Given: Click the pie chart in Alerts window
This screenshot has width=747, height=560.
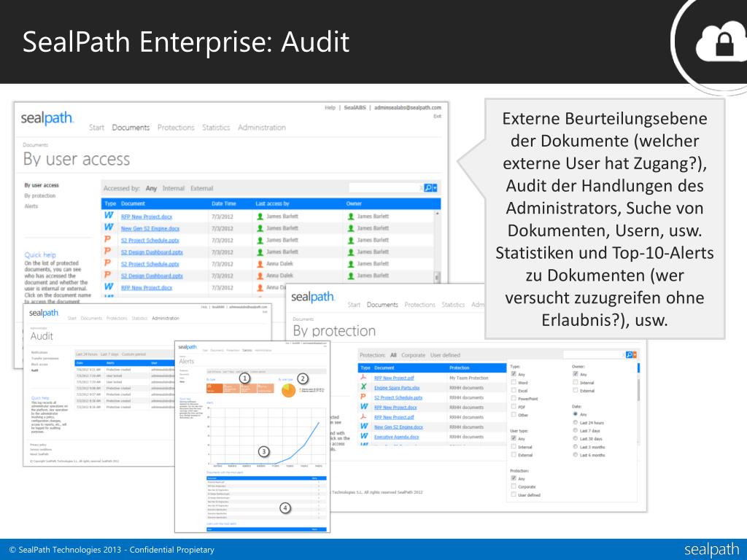Looking at the screenshot, I should click(288, 390).
